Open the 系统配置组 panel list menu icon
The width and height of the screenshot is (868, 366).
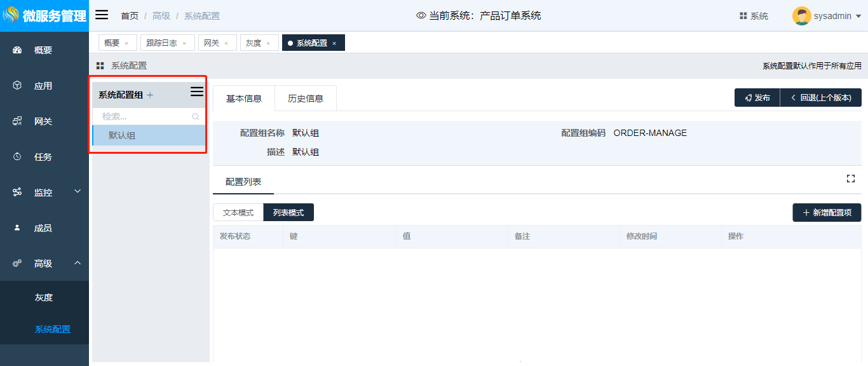pyautogui.click(x=197, y=92)
